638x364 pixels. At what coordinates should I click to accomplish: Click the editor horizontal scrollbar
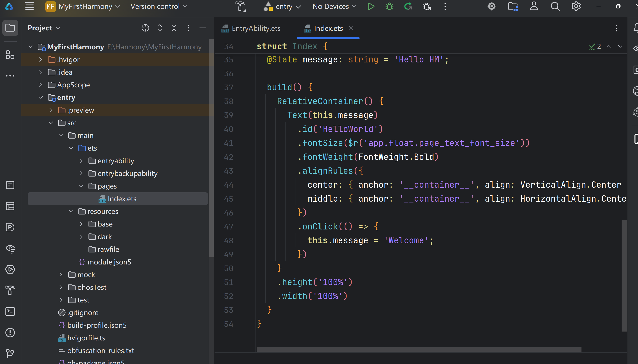pyautogui.click(x=419, y=349)
